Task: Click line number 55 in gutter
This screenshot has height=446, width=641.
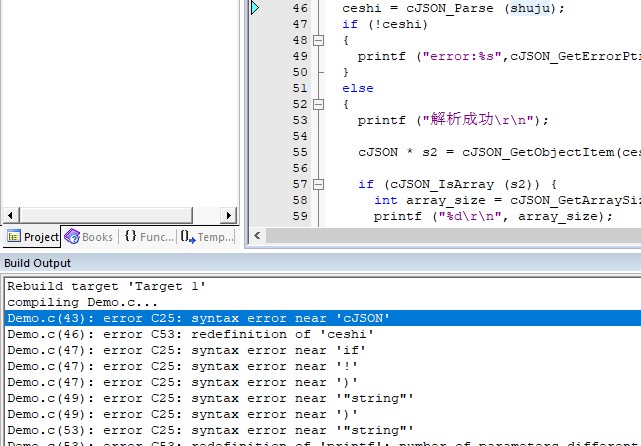Action: pos(300,152)
